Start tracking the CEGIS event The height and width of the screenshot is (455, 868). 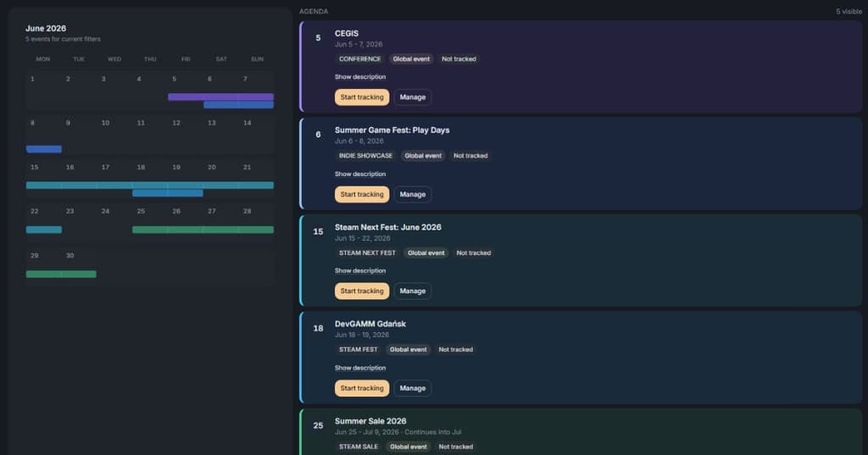tap(361, 97)
